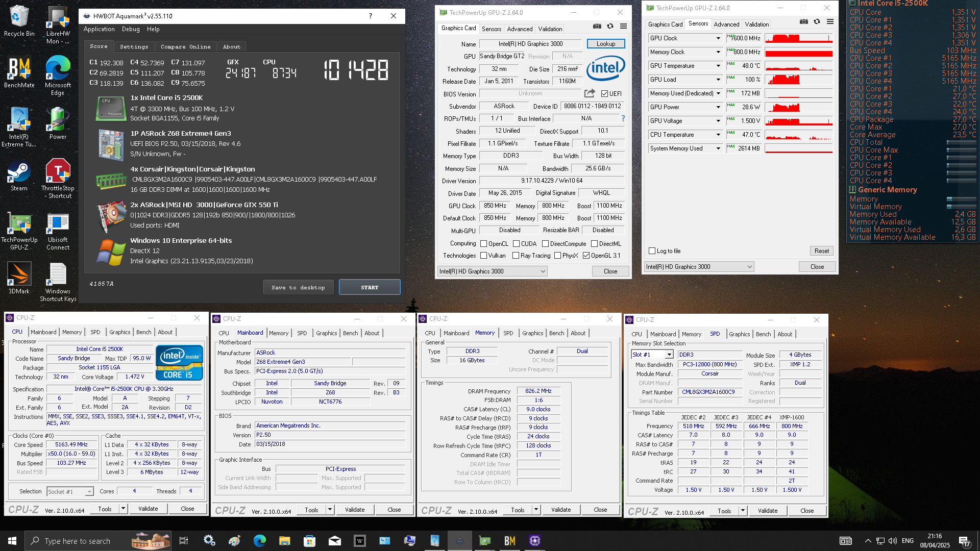980x551 pixels.
Task: Toggle OpenGL 3.1 checkbox in GPU-Z
Action: 586,256
